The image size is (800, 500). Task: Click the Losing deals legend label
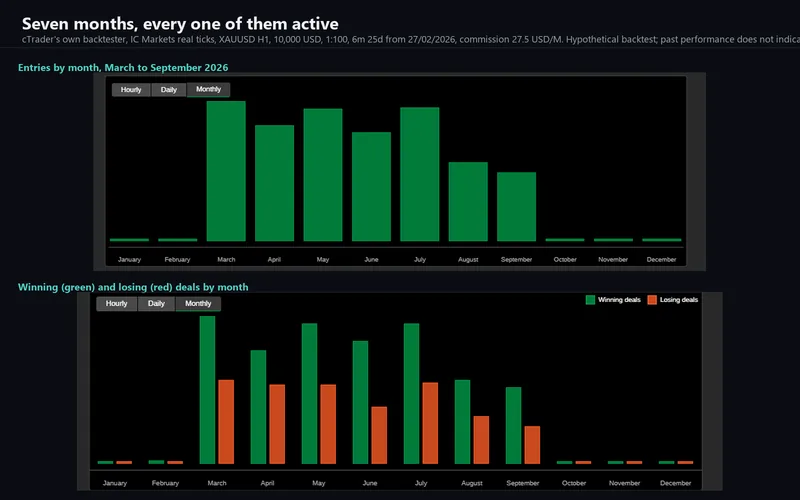679,300
